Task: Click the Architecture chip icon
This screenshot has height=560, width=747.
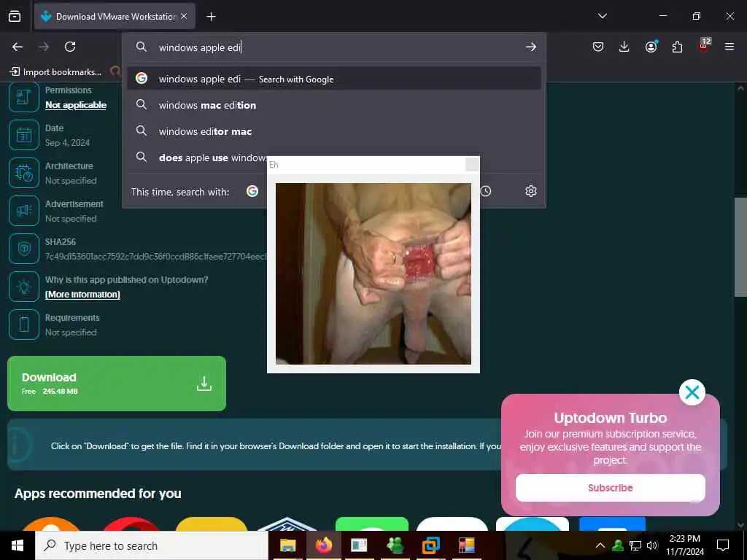Action: (x=24, y=173)
